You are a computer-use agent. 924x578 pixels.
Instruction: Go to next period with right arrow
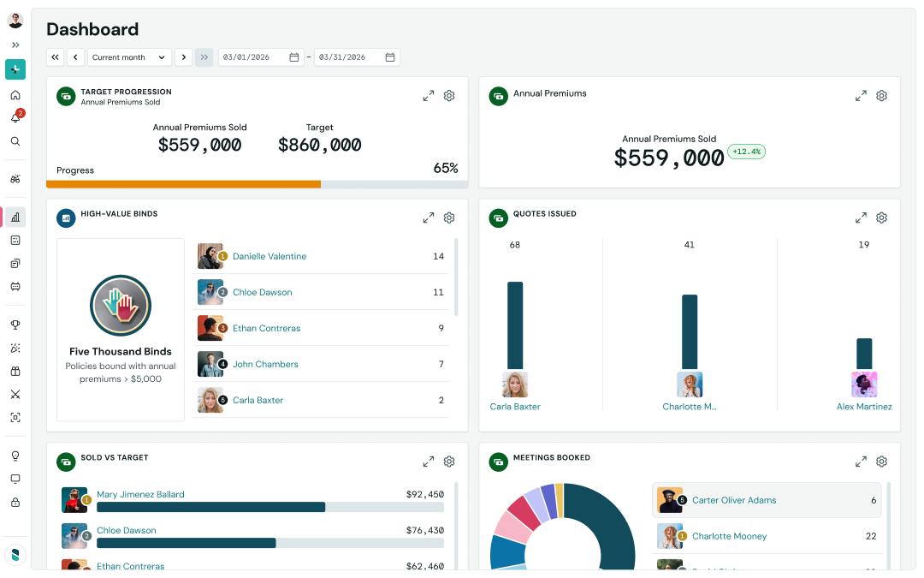(184, 57)
